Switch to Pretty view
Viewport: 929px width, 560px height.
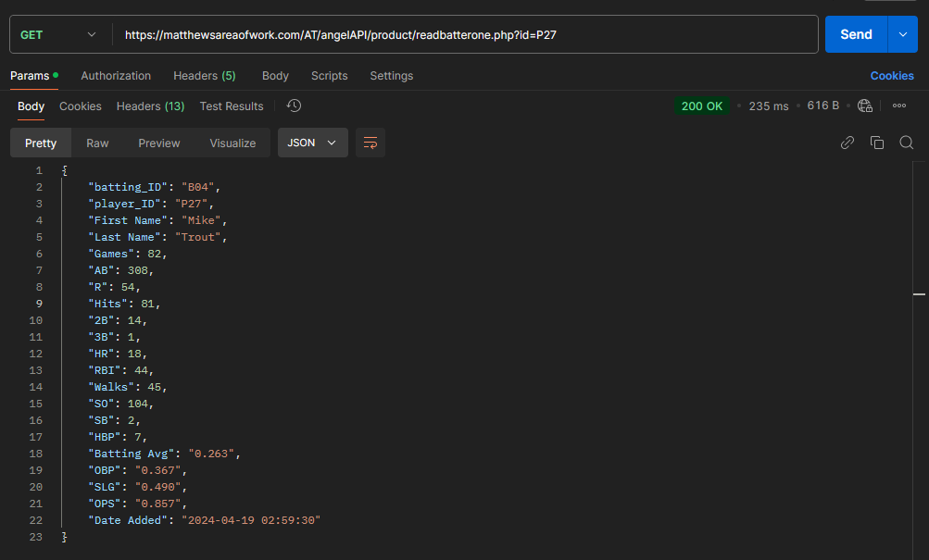[41, 143]
